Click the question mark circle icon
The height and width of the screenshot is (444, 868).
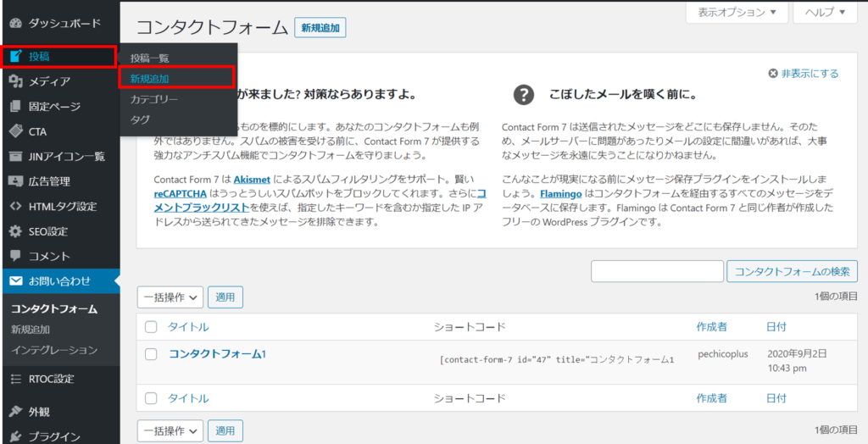[x=524, y=95]
